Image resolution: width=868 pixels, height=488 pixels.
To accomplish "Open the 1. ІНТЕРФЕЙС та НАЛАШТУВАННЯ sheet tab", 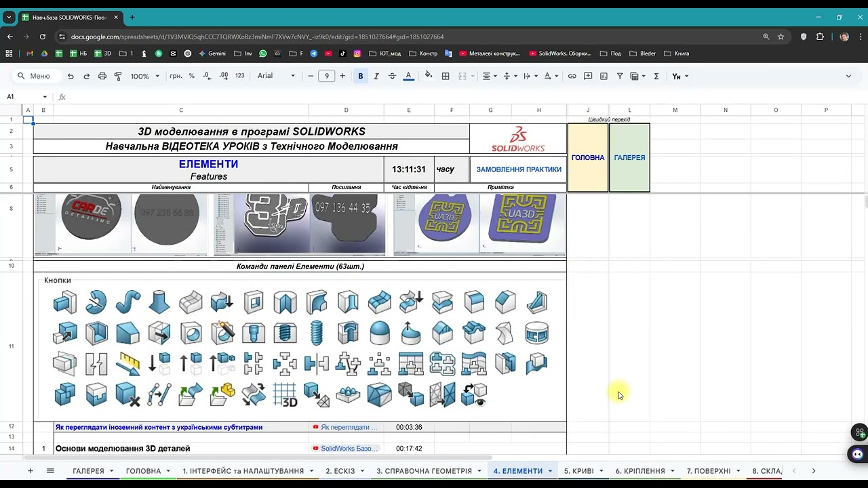I will point(243,471).
